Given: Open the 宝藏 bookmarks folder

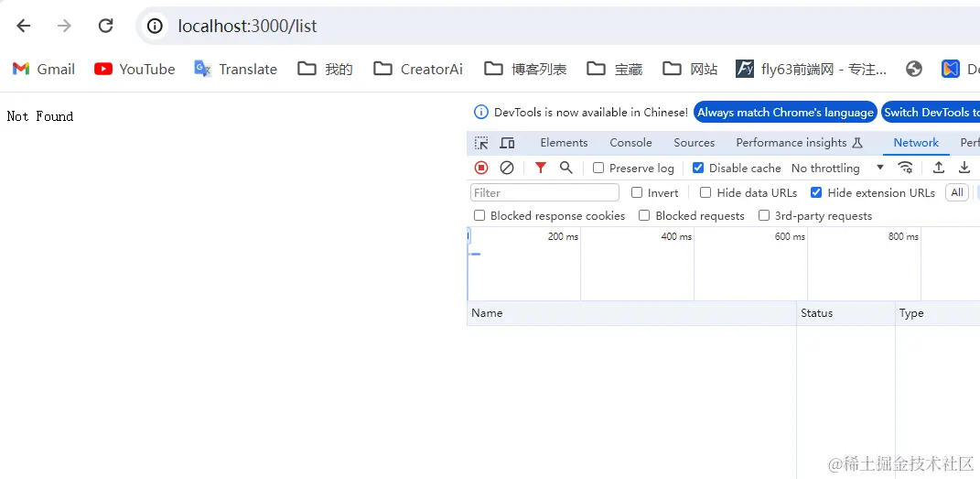Looking at the screenshot, I should [x=614, y=69].
